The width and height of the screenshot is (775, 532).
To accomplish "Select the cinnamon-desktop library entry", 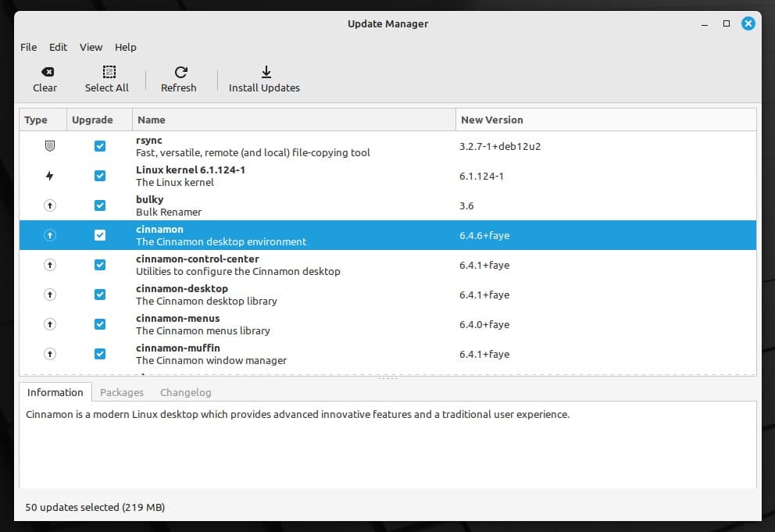I will point(206,295).
